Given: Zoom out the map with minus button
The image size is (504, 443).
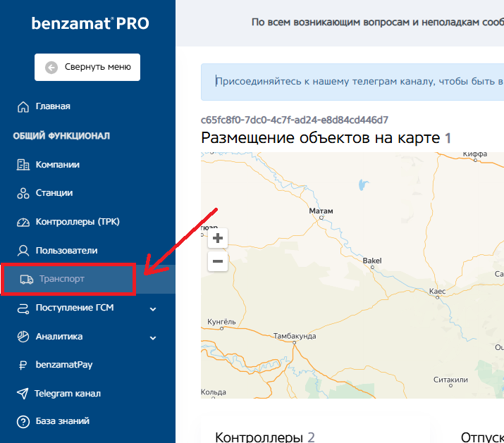Looking at the screenshot, I should [x=218, y=261].
